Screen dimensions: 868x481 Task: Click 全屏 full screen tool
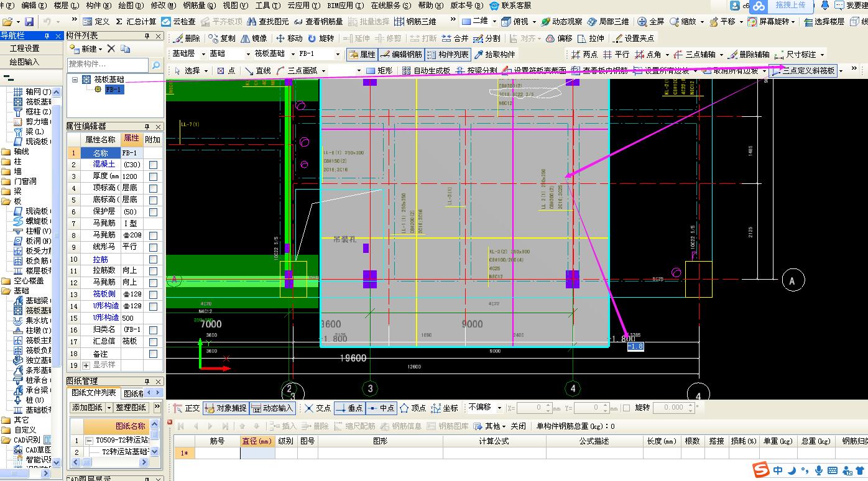pos(651,21)
